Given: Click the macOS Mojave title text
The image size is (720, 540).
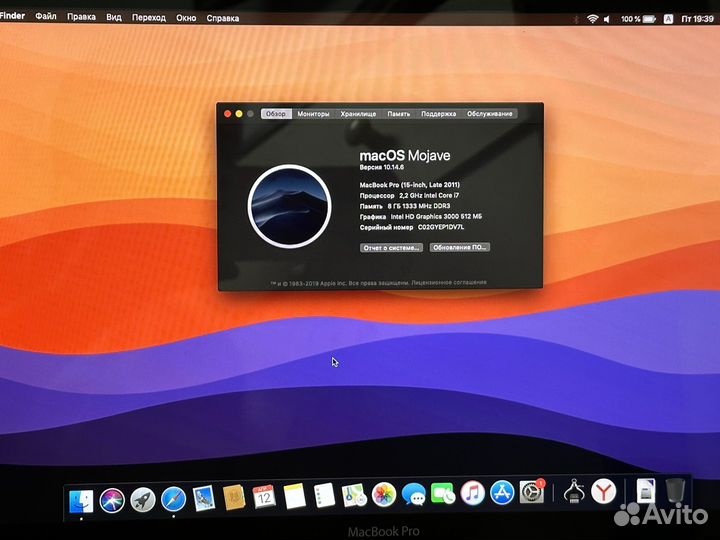Looking at the screenshot, I should pyautogui.click(x=405, y=155).
